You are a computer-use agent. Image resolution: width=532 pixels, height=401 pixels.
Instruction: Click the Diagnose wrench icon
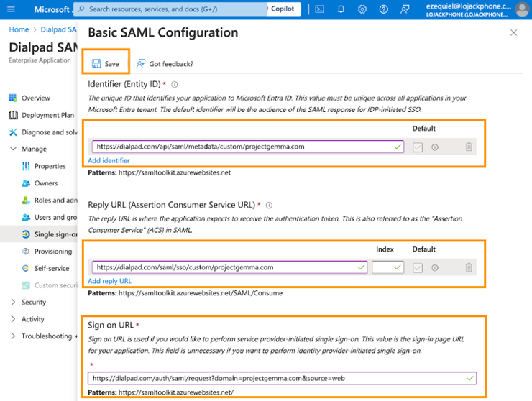[x=13, y=132]
